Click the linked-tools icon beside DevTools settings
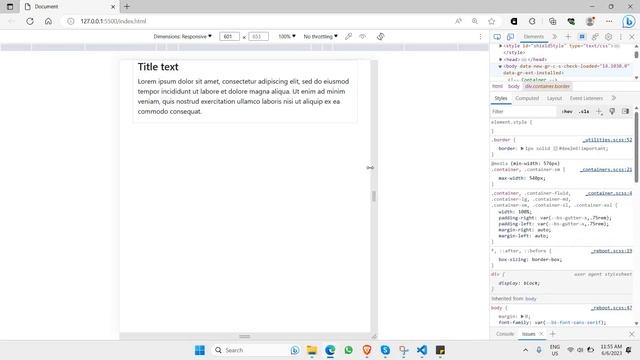The image size is (640, 360). pos(595,37)
